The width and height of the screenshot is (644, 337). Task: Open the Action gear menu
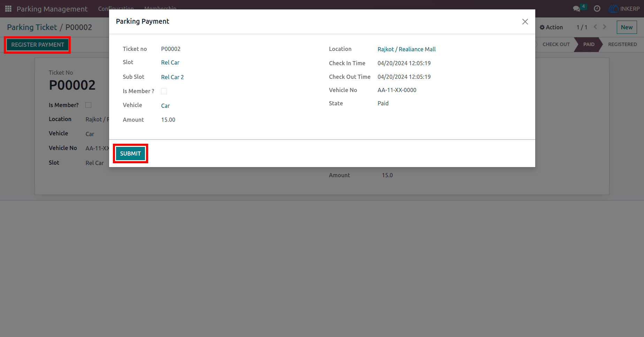(551, 27)
